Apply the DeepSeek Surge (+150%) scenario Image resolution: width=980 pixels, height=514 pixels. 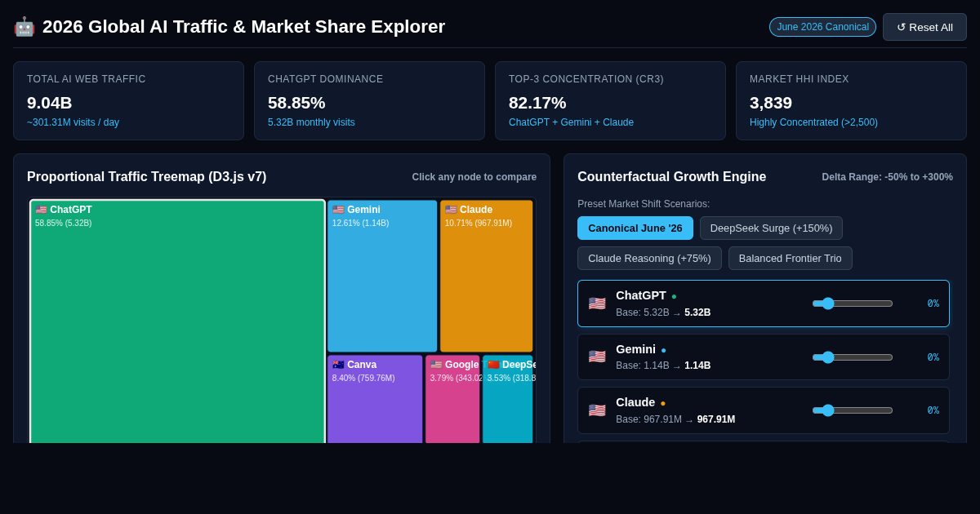771,228
